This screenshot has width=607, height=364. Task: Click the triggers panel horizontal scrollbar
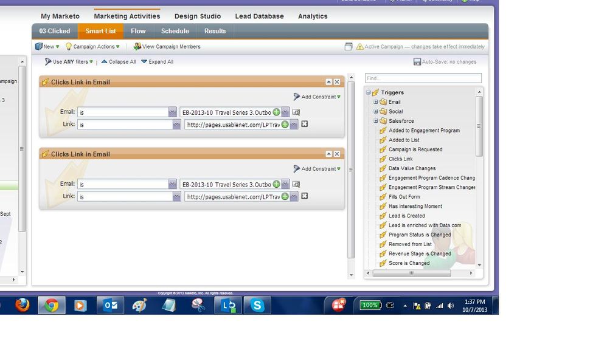pyautogui.click(x=412, y=273)
